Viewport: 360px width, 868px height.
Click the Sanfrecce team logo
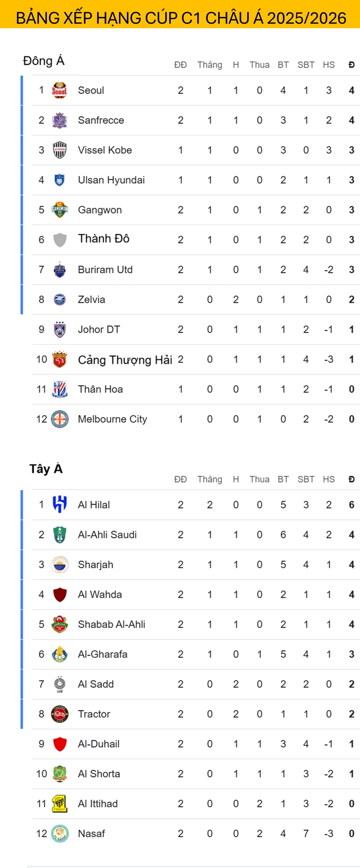coord(60,120)
